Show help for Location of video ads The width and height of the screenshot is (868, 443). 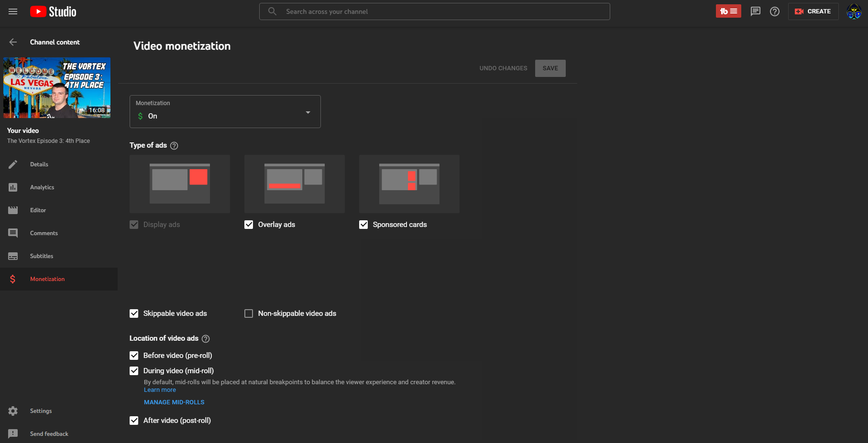[x=206, y=339]
